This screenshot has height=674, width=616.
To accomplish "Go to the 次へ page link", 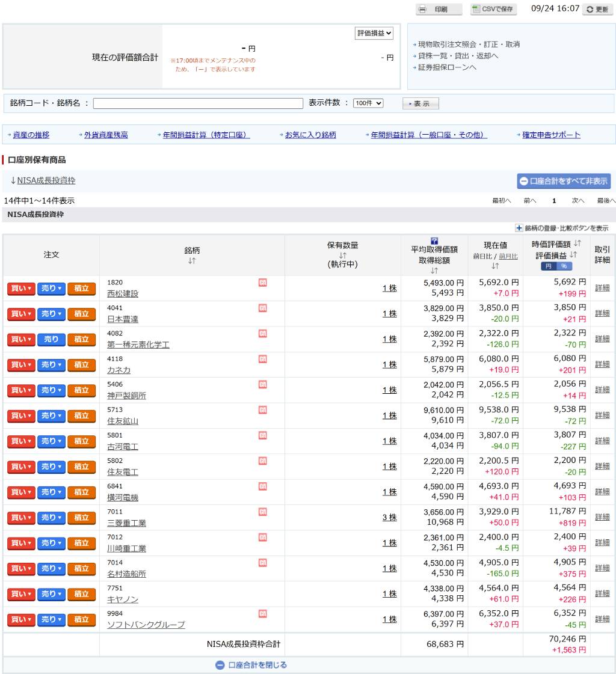I will [x=577, y=201].
